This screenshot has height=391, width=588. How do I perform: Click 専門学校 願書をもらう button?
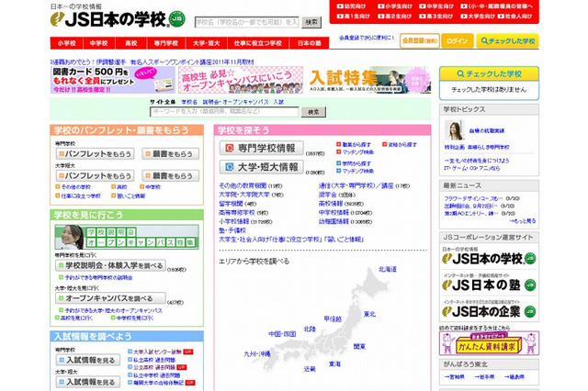click(170, 153)
